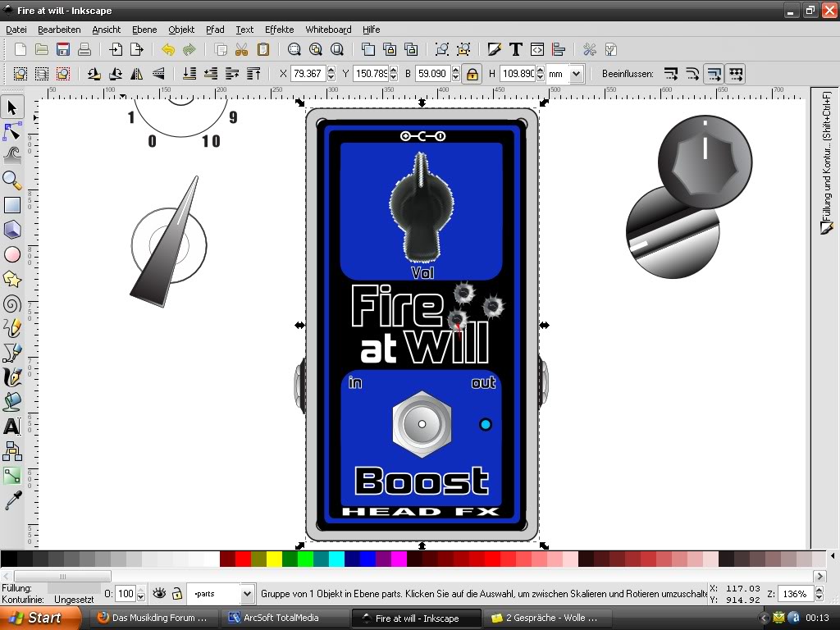Screen dimensions: 840x630
Task: Select the Star polygon tool
Action: (11, 279)
